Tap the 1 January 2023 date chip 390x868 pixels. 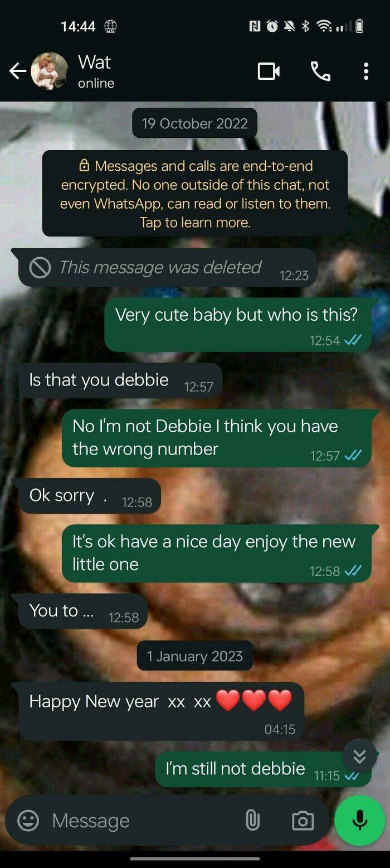[x=195, y=655]
